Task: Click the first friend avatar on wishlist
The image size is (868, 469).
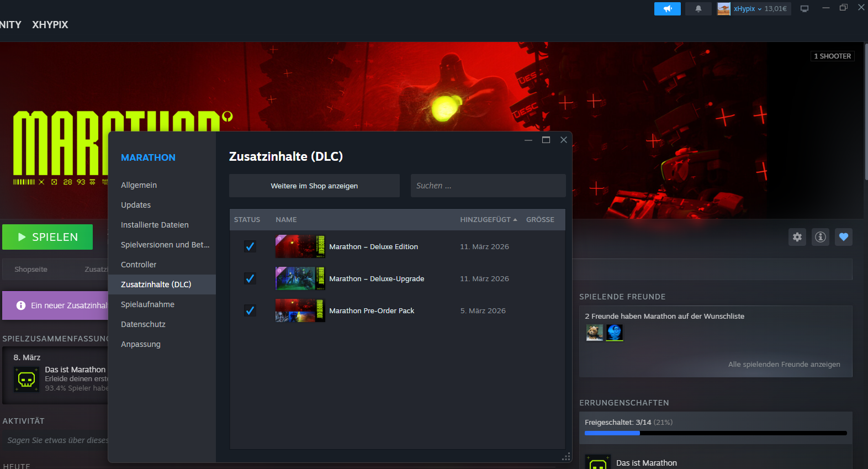Action: (x=594, y=333)
